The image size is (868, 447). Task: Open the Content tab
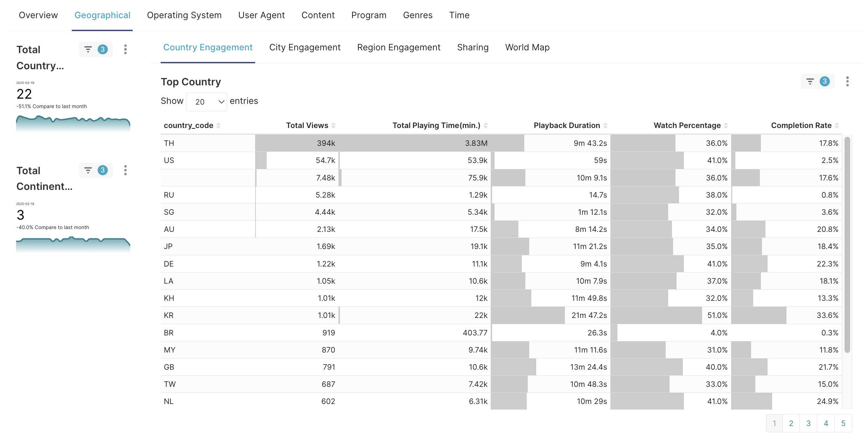coord(318,15)
